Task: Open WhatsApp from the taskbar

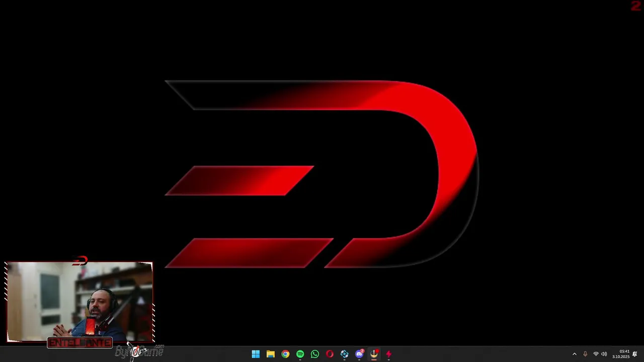Action: pyautogui.click(x=315, y=354)
